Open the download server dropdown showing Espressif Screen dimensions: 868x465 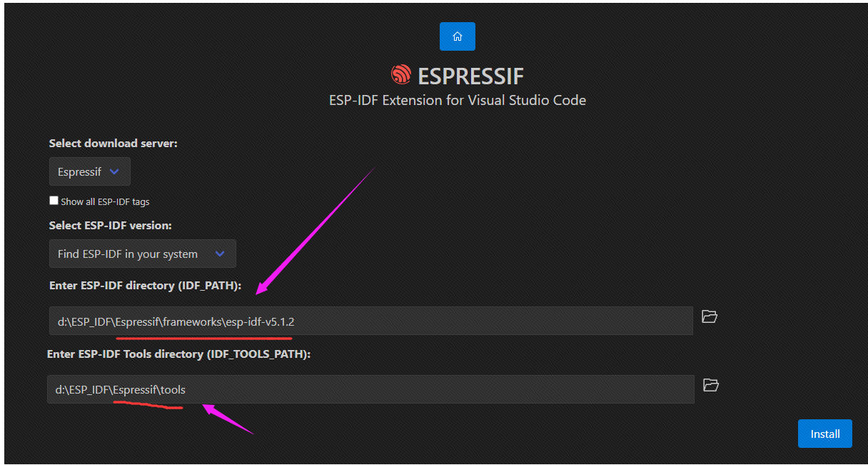tap(90, 171)
